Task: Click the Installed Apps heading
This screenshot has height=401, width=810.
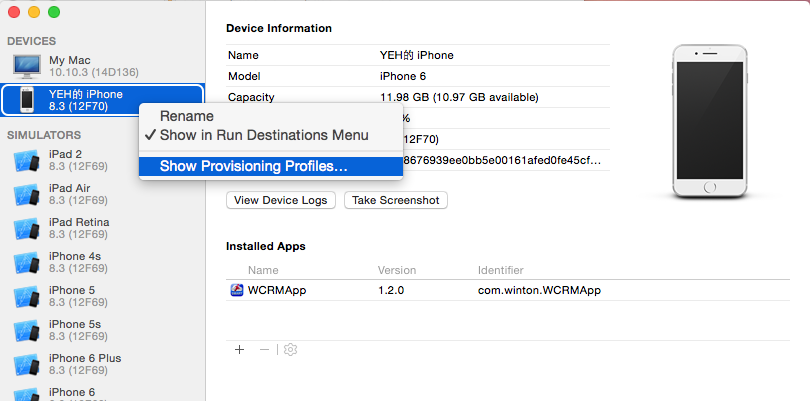Action: click(266, 246)
